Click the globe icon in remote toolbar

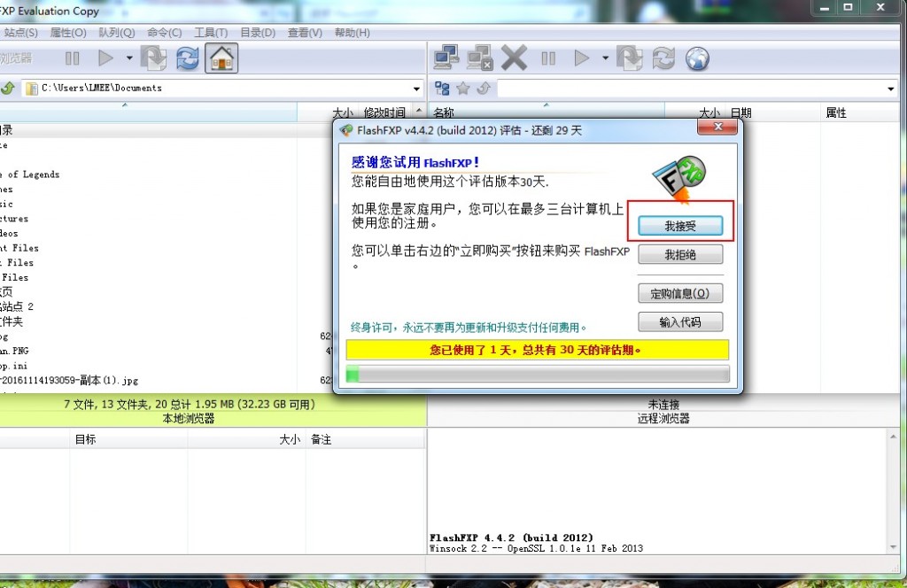click(698, 58)
